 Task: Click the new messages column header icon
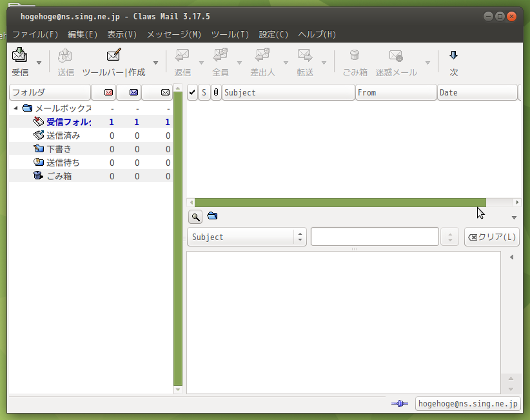(108, 92)
